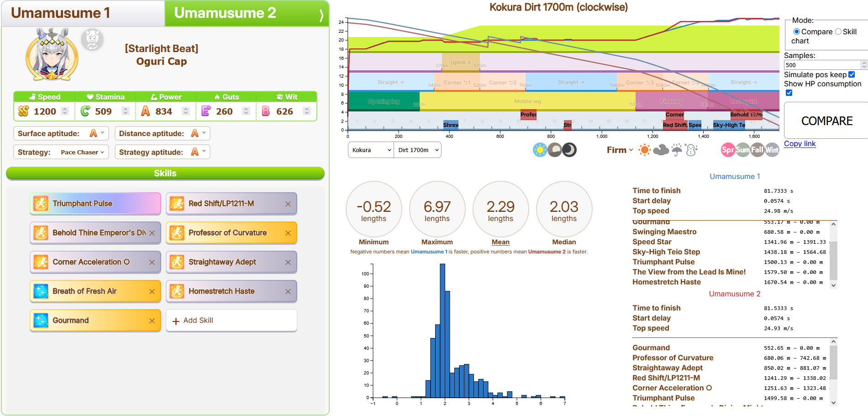Select snowy weather snowman icon

691,150
